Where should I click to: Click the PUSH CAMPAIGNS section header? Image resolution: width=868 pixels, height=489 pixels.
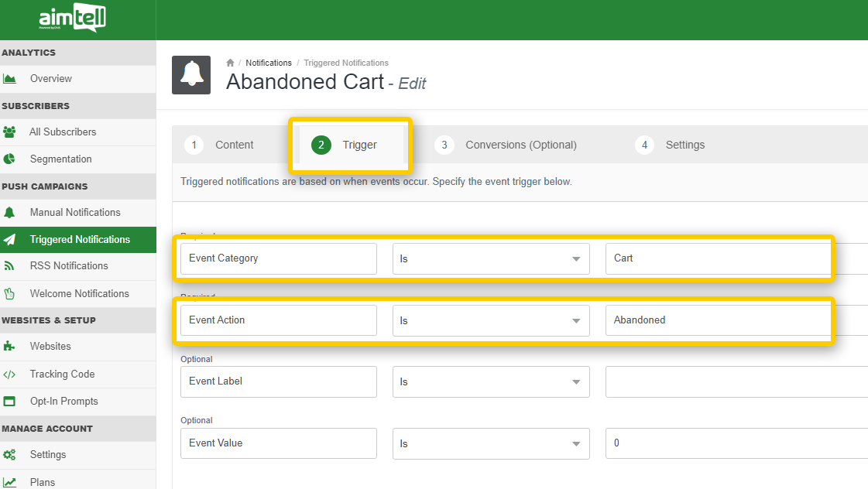[x=45, y=186]
